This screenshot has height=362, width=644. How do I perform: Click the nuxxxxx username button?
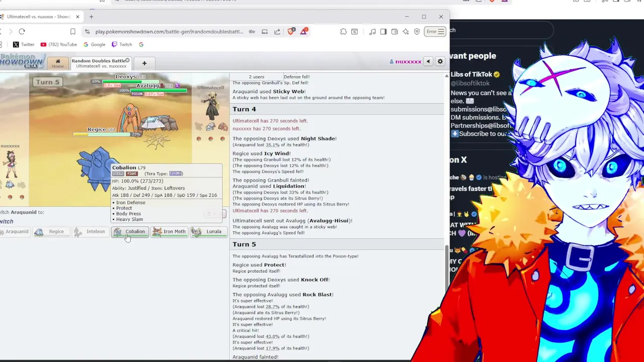coord(406,61)
